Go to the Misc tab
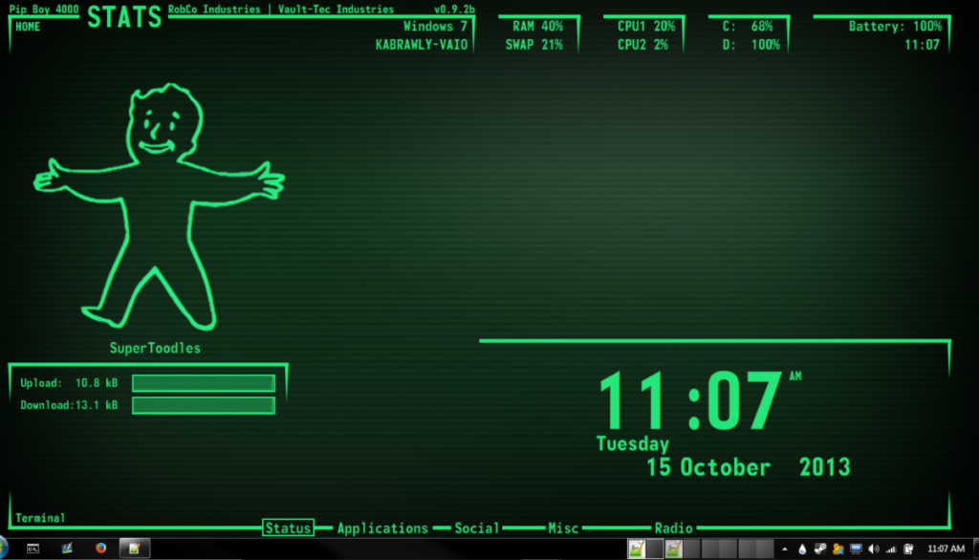Image resolution: width=979 pixels, height=560 pixels. pyautogui.click(x=562, y=528)
